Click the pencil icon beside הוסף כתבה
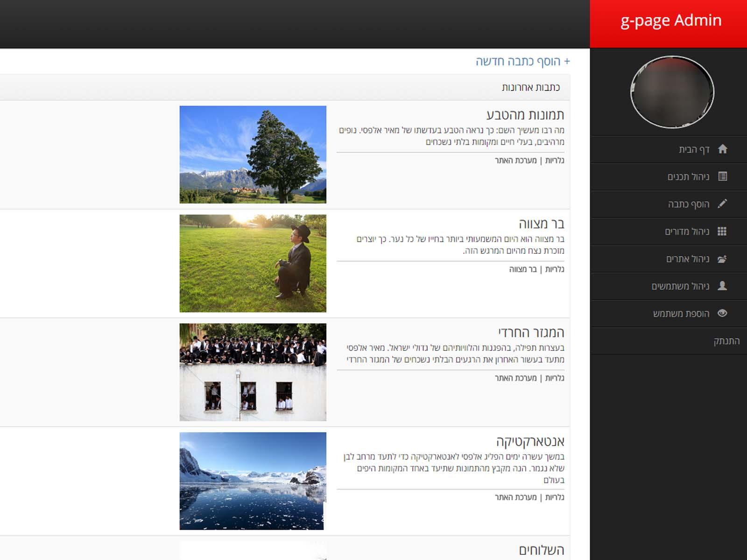The height and width of the screenshot is (560, 747). [x=722, y=203]
